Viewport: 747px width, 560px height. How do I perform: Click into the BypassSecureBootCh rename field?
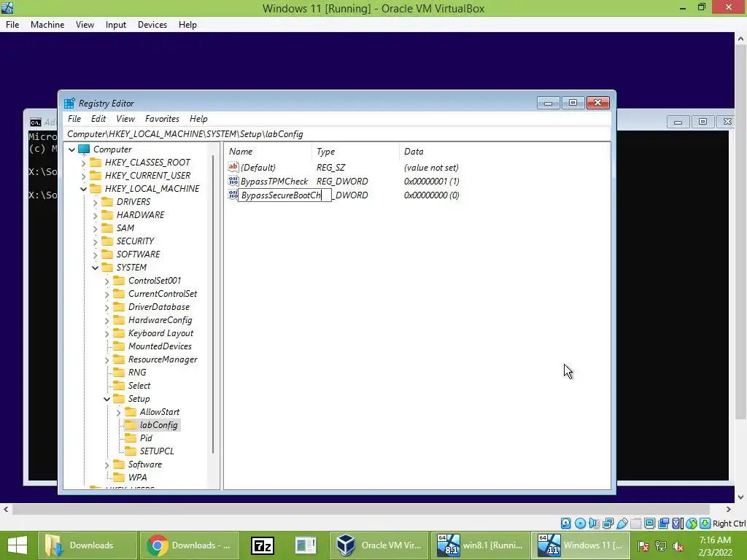coord(285,195)
